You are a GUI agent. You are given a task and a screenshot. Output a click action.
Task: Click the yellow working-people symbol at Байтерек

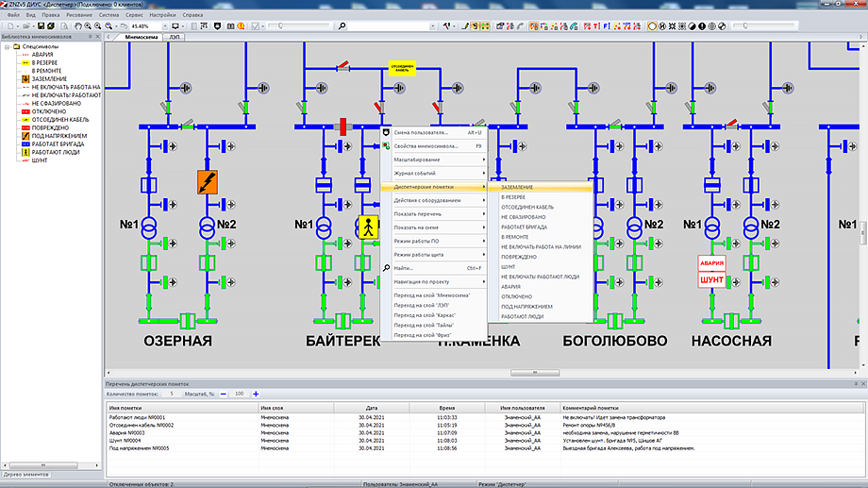tap(366, 227)
